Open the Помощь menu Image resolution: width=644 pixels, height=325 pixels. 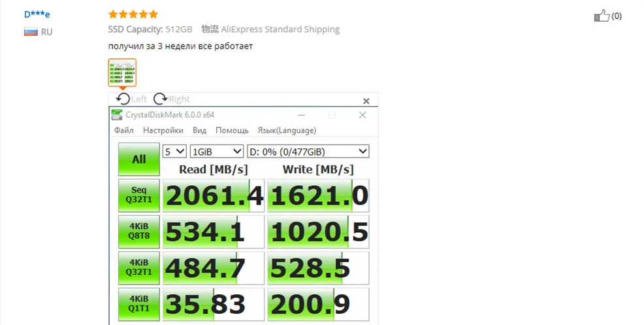tap(232, 130)
